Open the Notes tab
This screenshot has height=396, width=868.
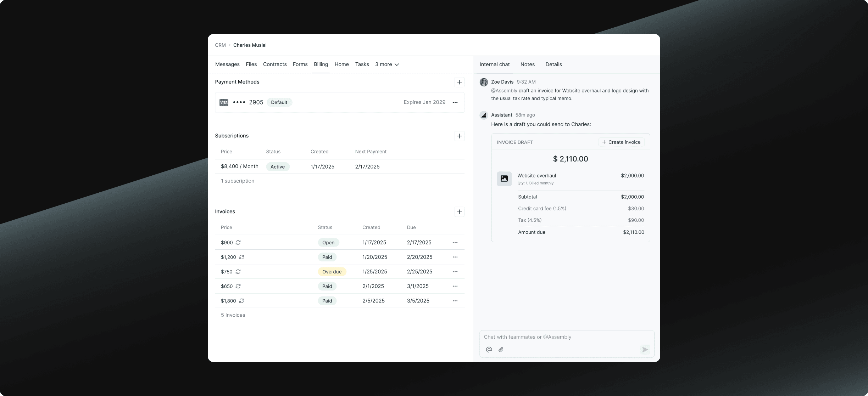[x=527, y=64]
